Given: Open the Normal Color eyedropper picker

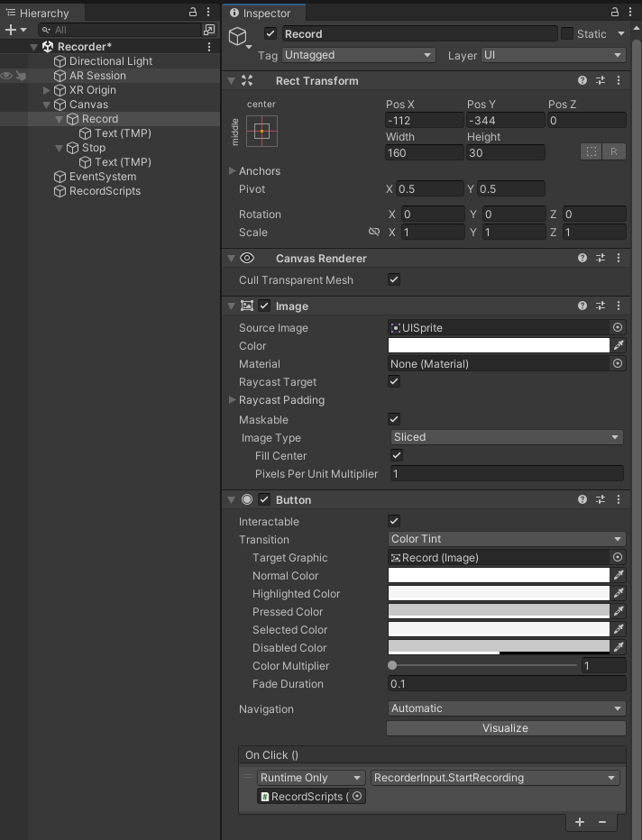Looking at the screenshot, I should [619, 575].
